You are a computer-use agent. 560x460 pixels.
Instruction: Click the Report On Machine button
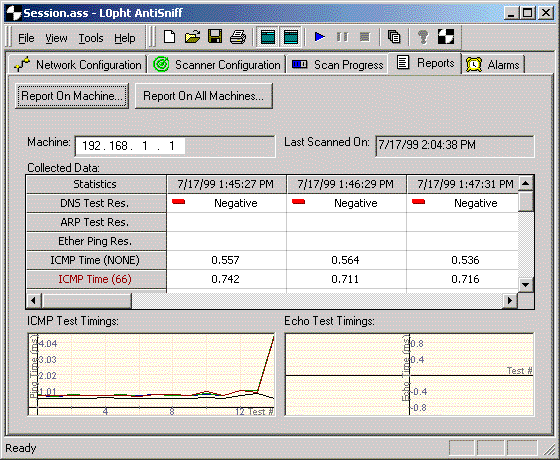pyautogui.click(x=72, y=96)
